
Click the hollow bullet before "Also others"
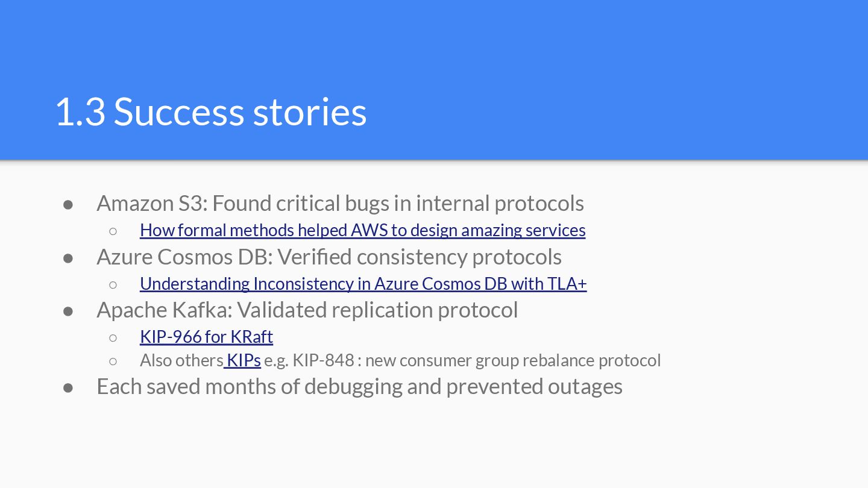click(113, 361)
